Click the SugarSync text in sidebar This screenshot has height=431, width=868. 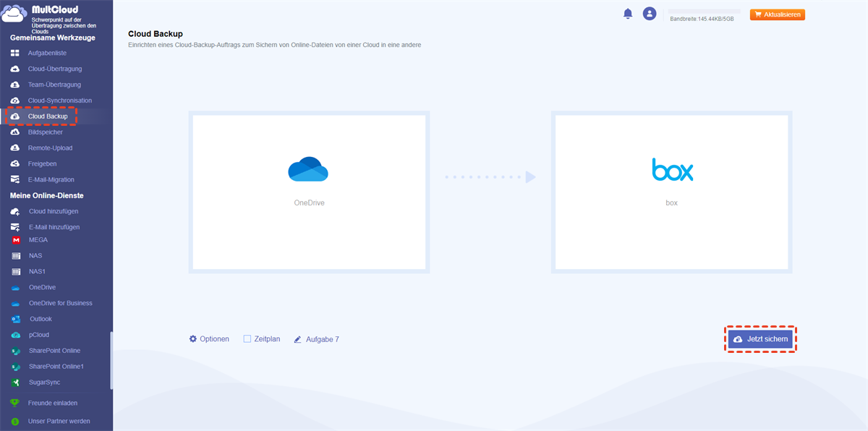(45, 383)
